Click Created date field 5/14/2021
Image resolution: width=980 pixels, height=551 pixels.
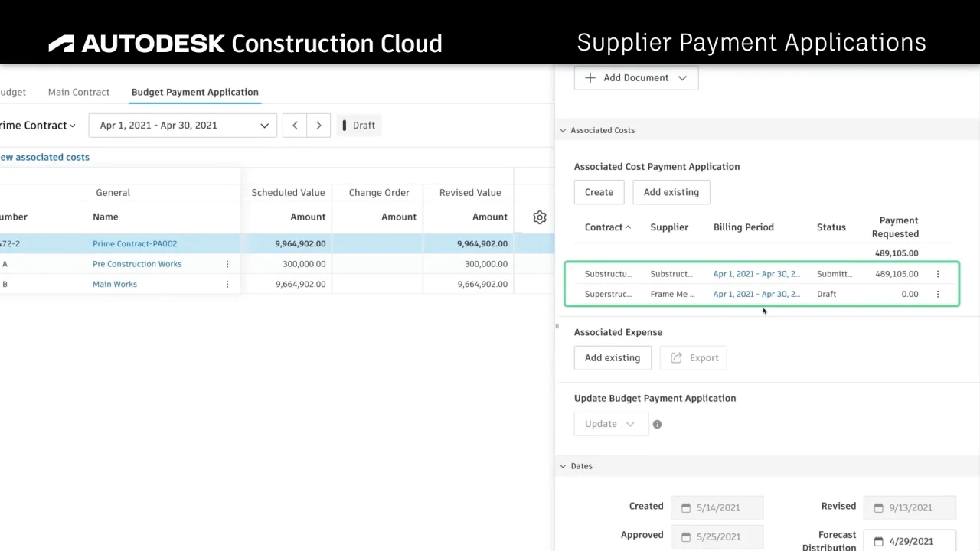click(x=717, y=507)
